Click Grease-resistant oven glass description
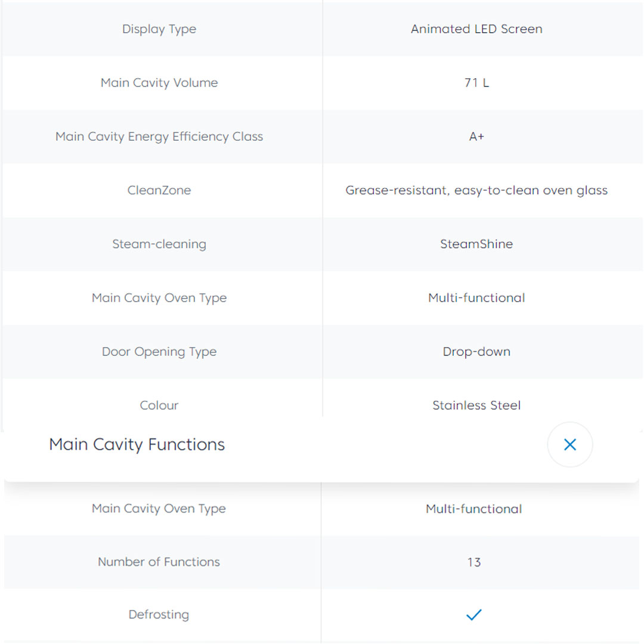This screenshot has width=644, height=644. pos(476,190)
